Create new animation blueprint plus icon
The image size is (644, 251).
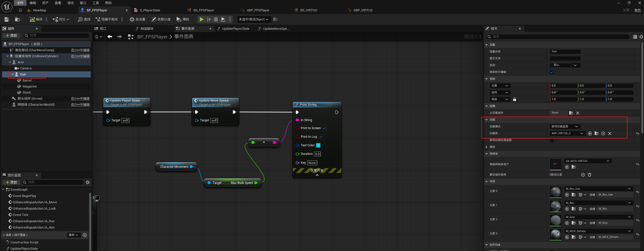click(x=603, y=133)
